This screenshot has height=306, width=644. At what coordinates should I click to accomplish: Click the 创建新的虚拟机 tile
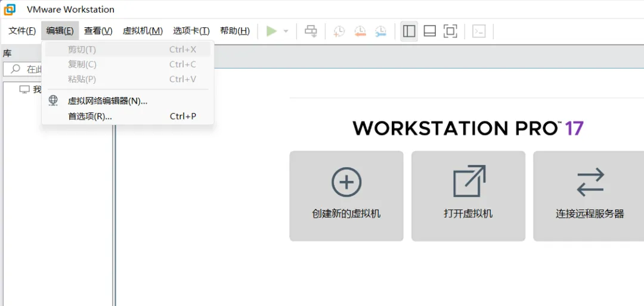click(x=346, y=196)
